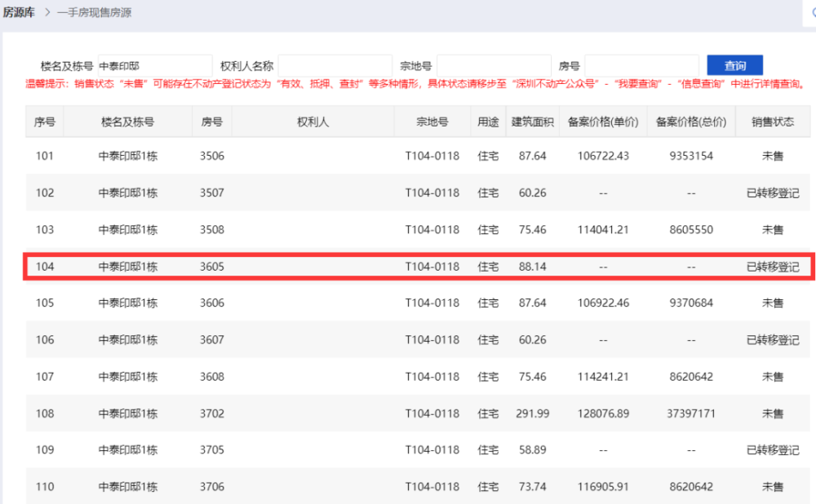Click room number 3702

(x=212, y=413)
